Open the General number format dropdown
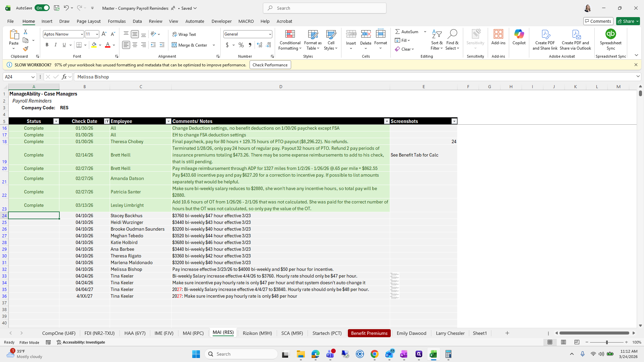The height and width of the screenshot is (362, 644). click(x=270, y=34)
